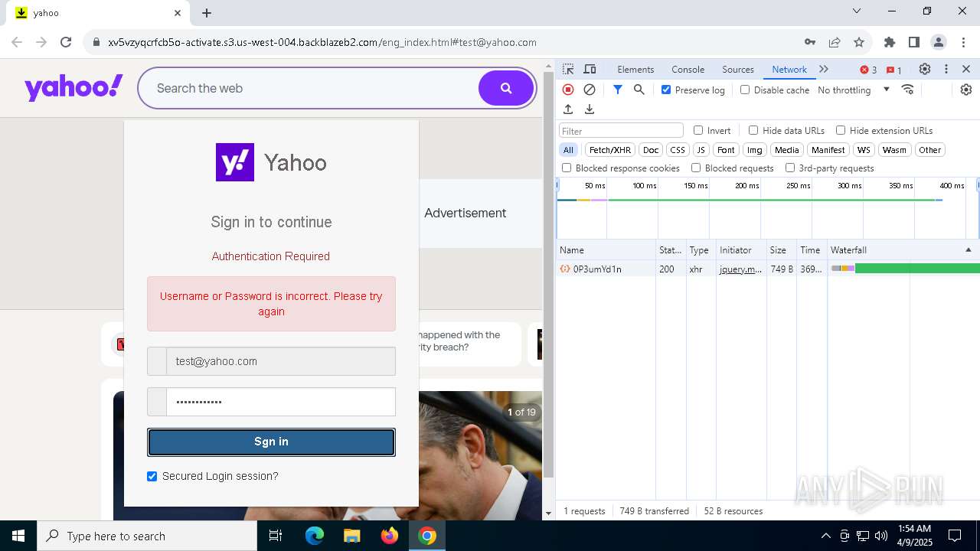Toggle Waterfall column sort arrow
The height and width of the screenshot is (551, 980).
point(968,250)
